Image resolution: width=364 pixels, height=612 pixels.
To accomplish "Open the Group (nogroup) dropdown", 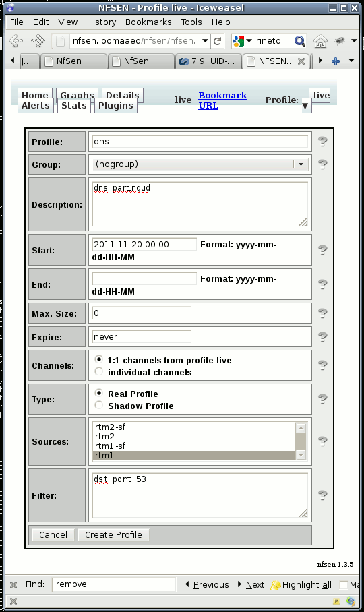I will (x=200, y=164).
